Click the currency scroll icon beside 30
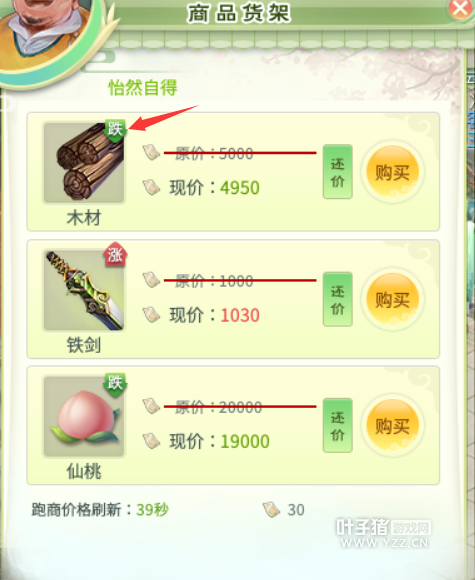The height and width of the screenshot is (580, 475). click(x=271, y=509)
